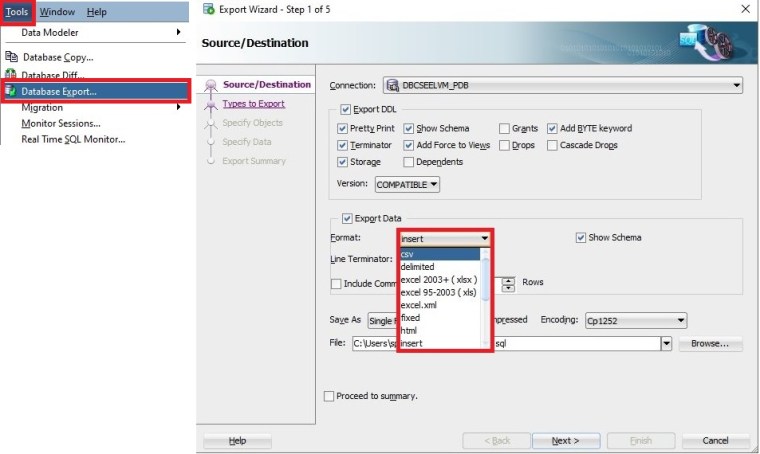Select excel 95-2003 (xls) format
Screen dimensions: 760x454
pyautogui.click(x=439, y=292)
